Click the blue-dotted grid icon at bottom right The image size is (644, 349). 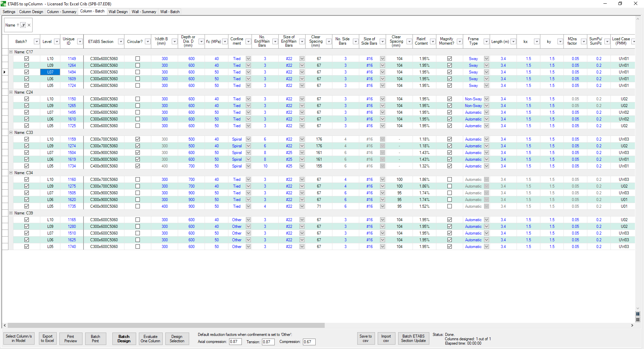click(x=638, y=314)
